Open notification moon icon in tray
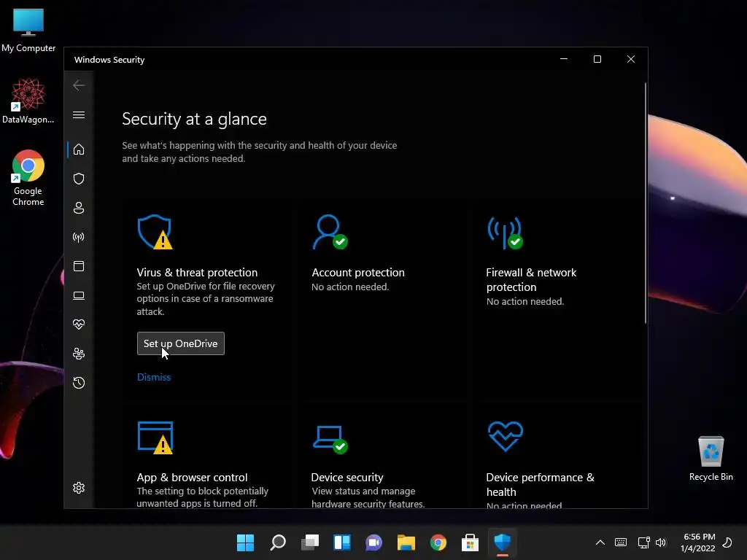The width and height of the screenshot is (747, 560). click(x=727, y=542)
